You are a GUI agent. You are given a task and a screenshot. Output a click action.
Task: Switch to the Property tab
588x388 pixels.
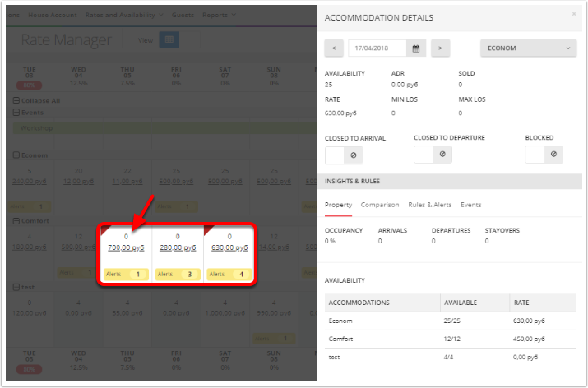click(x=338, y=205)
